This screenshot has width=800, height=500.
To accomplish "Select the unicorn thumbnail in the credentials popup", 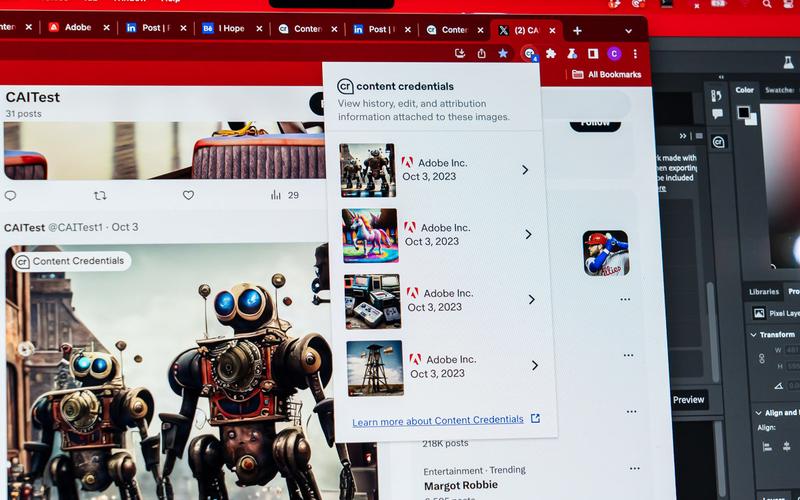I will pos(370,235).
